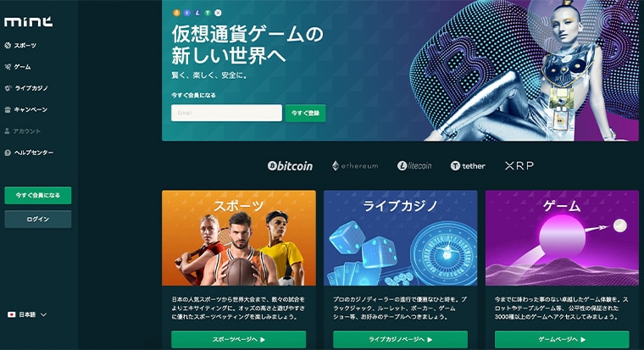The width and height of the screenshot is (644, 350).
Task: Open the ライブカジノ sidebar icon
Action: [x=8, y=88]
